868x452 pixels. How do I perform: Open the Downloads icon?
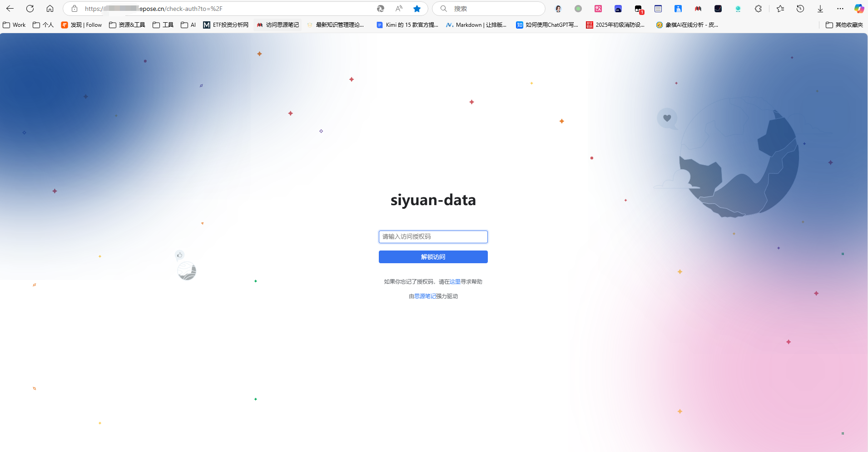[x=820, y=9]
